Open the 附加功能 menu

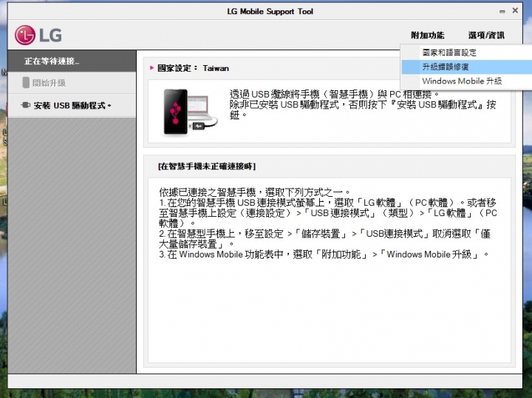click(428, 36)
